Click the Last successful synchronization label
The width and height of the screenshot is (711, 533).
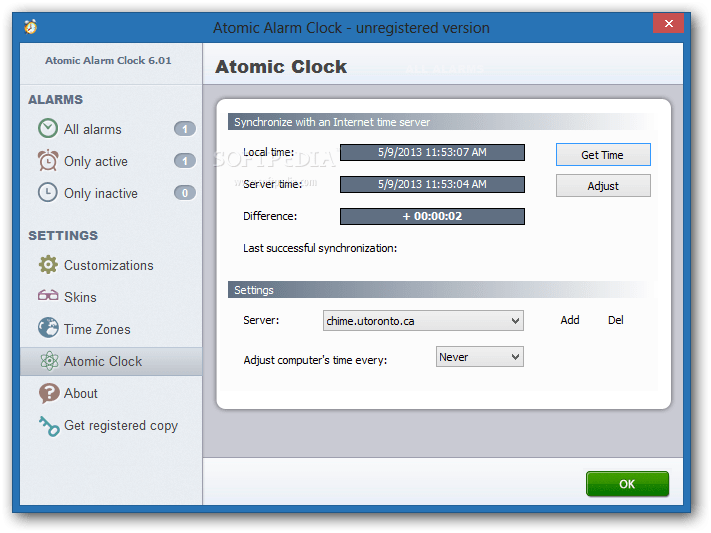(x=320, y=248)
